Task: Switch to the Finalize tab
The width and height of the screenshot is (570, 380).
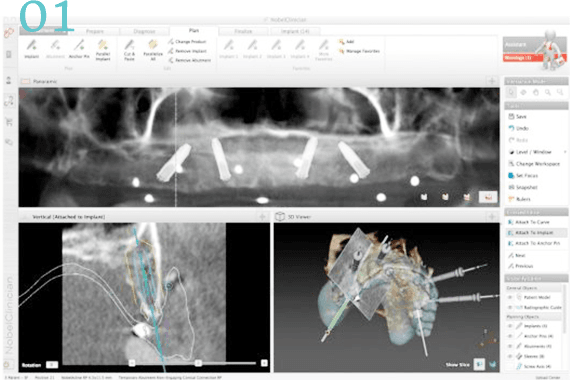Action: pos(243,31)
